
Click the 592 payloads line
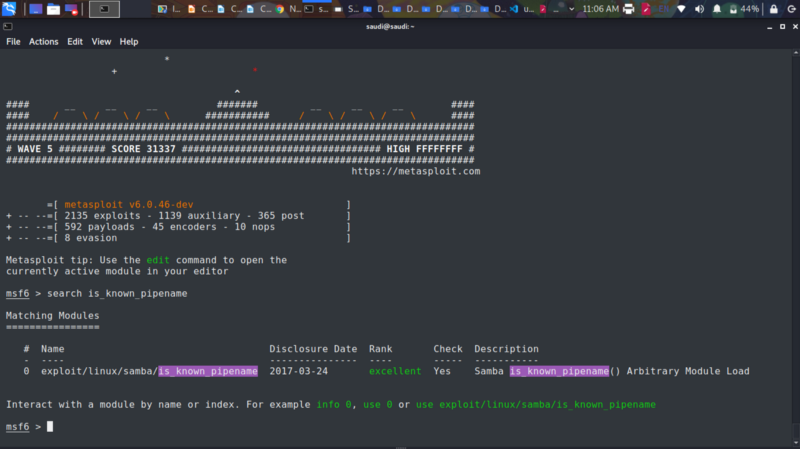tap(169, 227)
